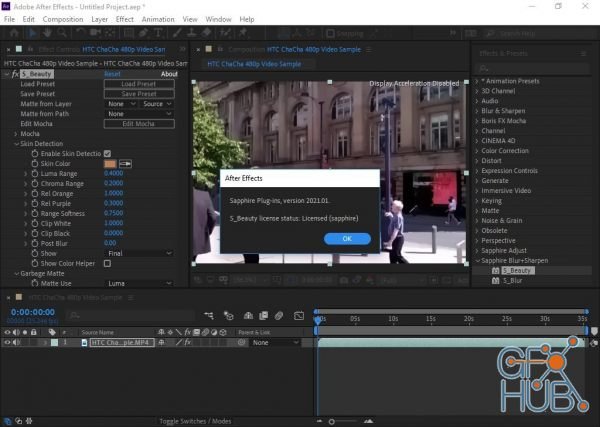The width and height of the screenshot is (600, 427).
Task: Select the Type text tool
Action: pos(158,33)
